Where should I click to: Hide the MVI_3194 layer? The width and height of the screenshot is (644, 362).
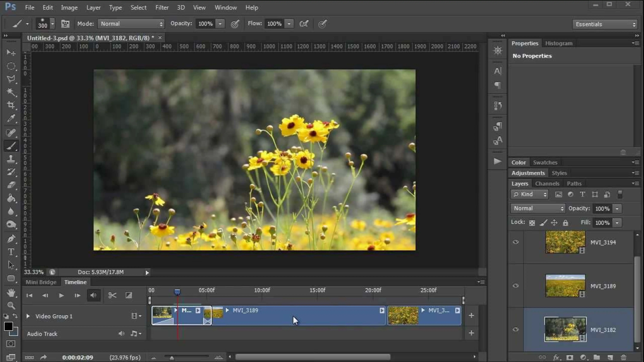[x=516, y=242]
